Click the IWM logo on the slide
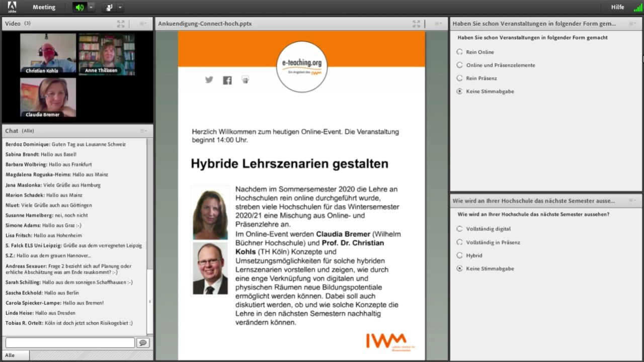Viewport: 644px width, 362px height. click(x=390, y=341)
